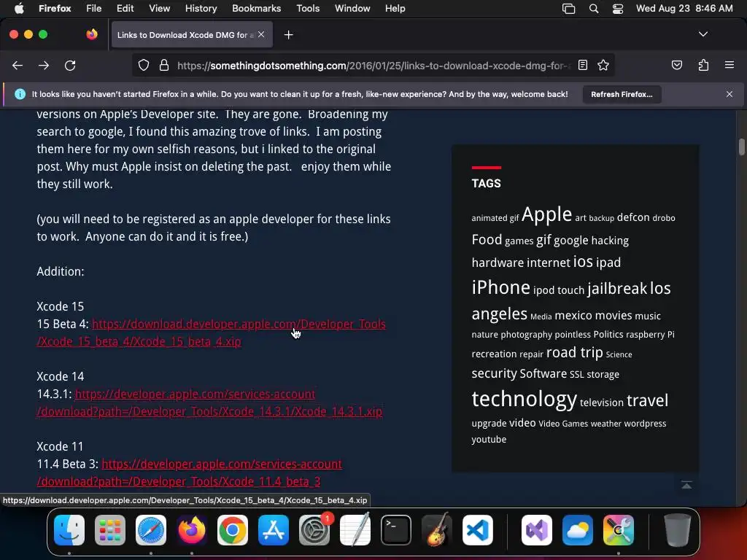This screenshot has height=560, width=747.
Task: Open TextEdit from the Dock
Action: pos(355,529)
